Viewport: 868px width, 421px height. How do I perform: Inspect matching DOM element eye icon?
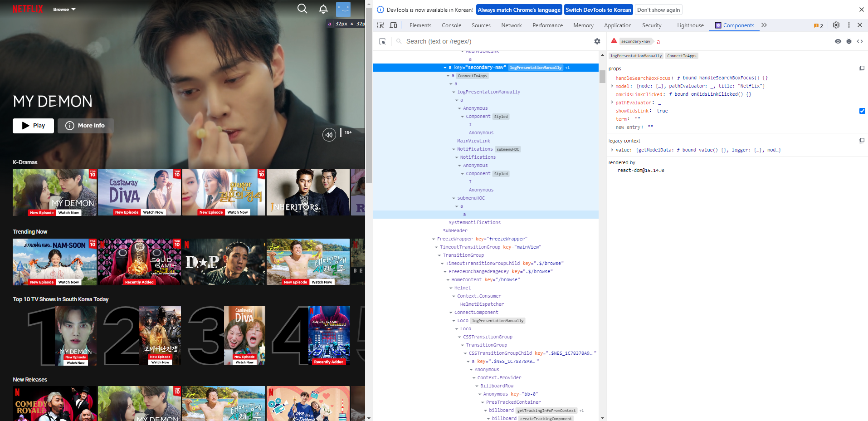[x=838, y=41]
